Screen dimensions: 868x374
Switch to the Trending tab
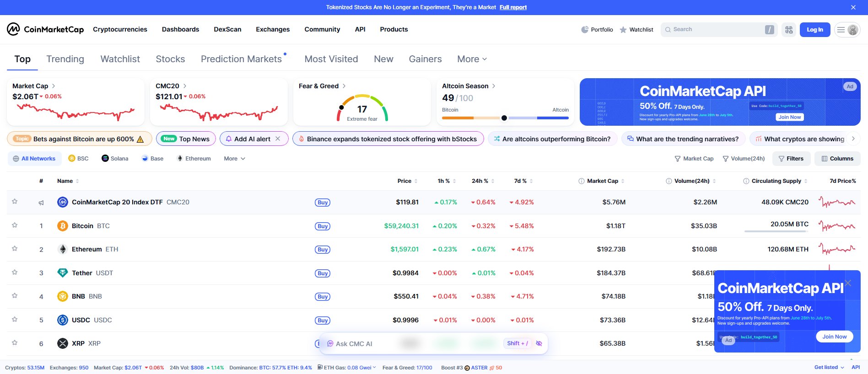(65, 59)
